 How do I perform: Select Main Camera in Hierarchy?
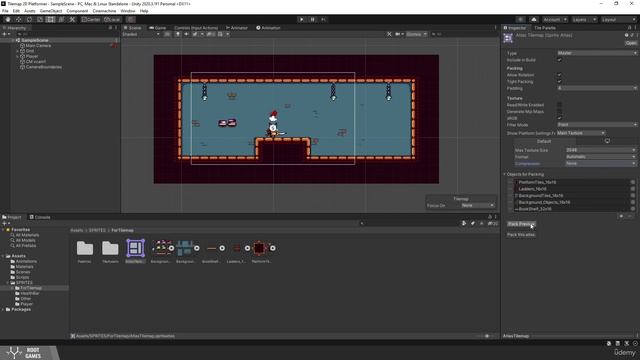38,46
